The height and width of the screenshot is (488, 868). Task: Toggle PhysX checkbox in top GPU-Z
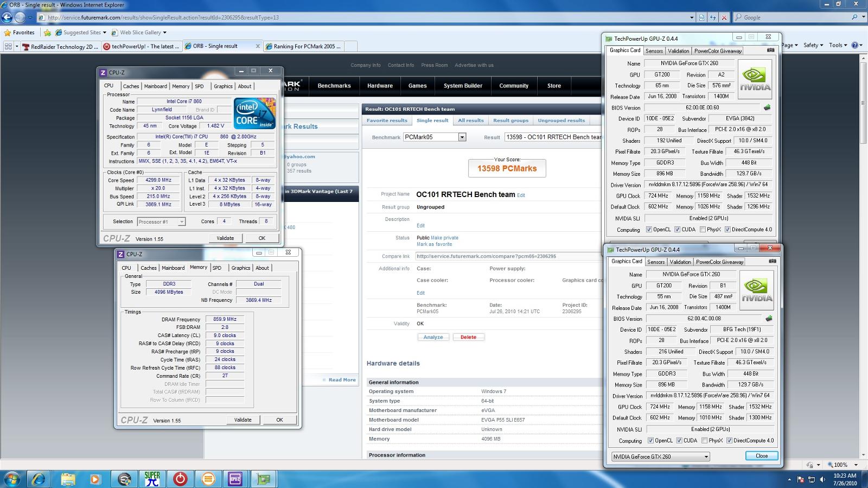point(703,230)
